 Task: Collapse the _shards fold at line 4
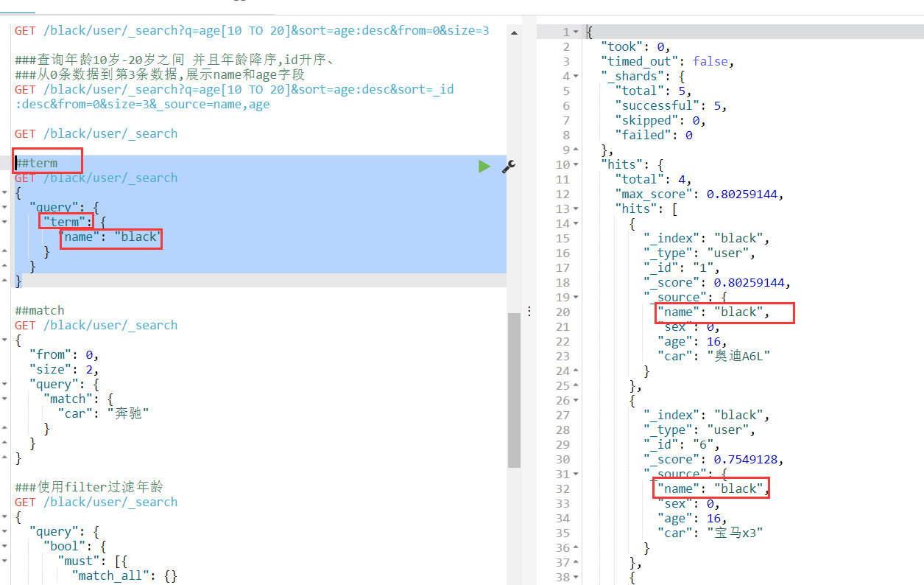click(x=576, y=77)
